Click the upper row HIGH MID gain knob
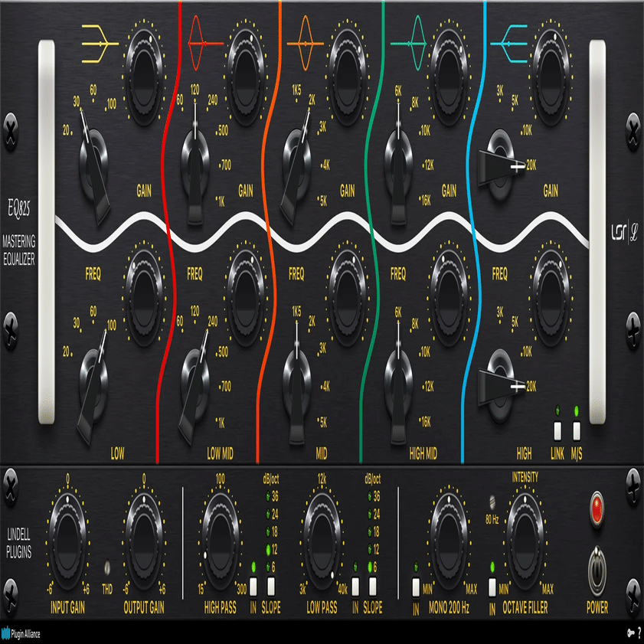 click(449, 77)
